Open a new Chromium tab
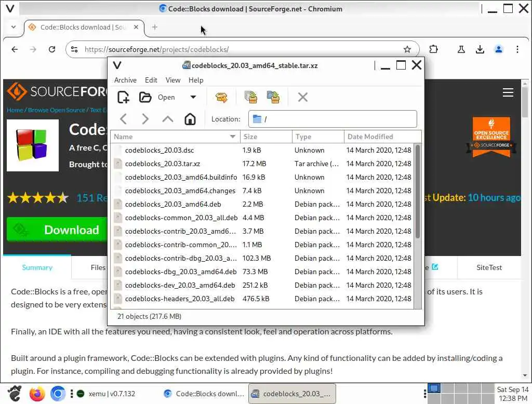The width and height of the screenshot is (532, 404). tap(155, 27)
